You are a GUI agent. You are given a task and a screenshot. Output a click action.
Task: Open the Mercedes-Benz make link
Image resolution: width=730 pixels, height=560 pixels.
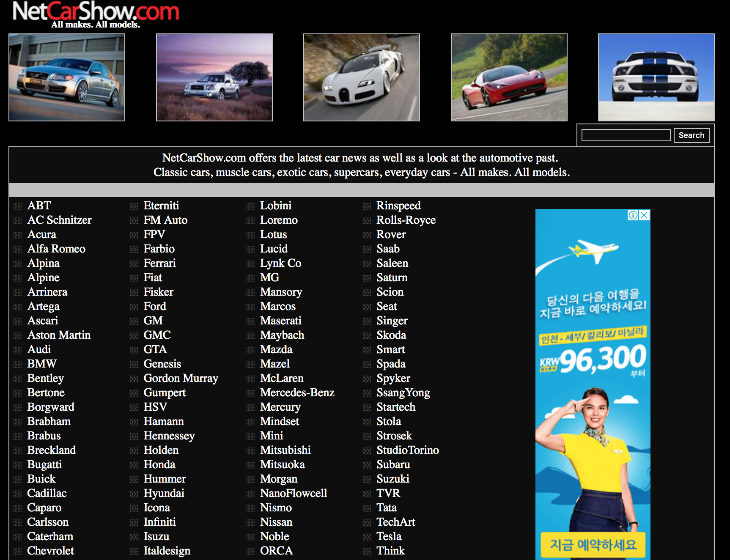297,393
